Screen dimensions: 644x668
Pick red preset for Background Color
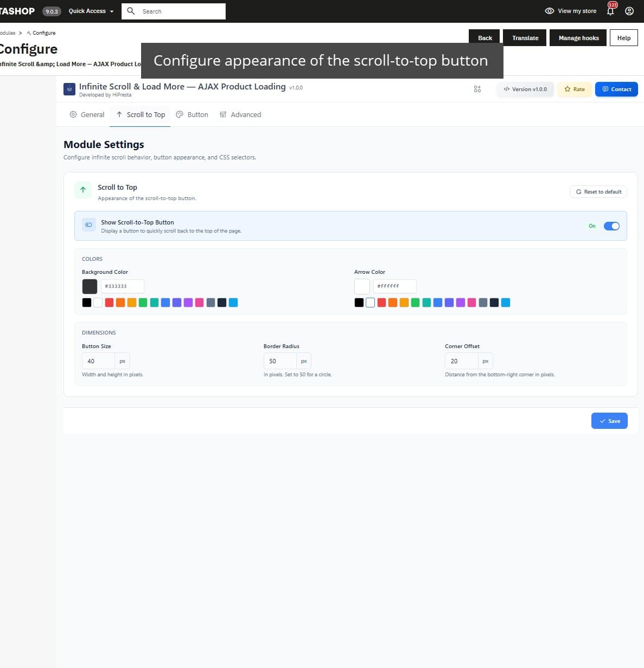(x=109, y=303)
